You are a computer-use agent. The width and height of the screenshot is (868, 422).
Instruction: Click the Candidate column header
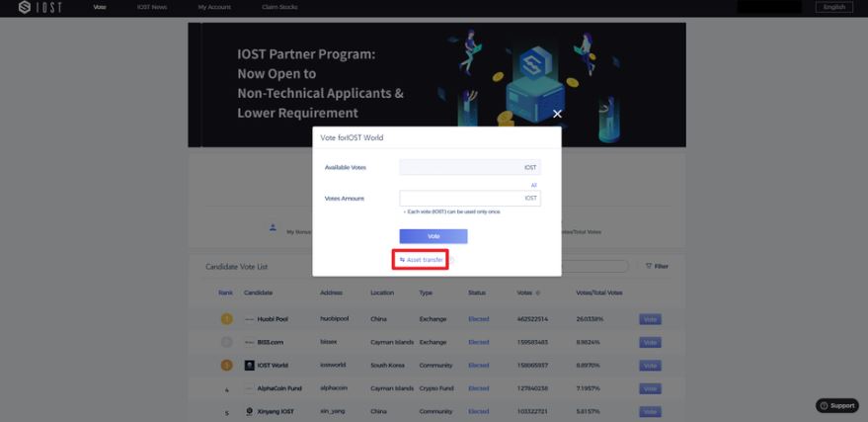pos(258,293)
